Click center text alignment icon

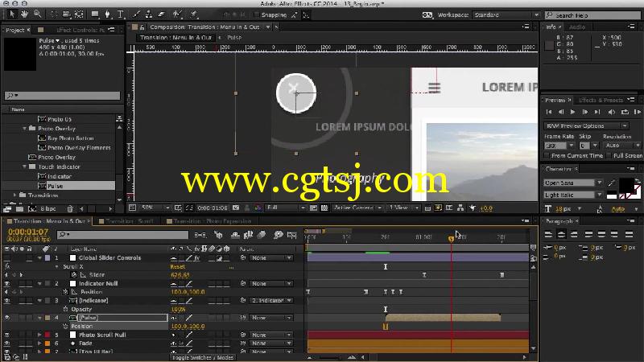point(561,234)
